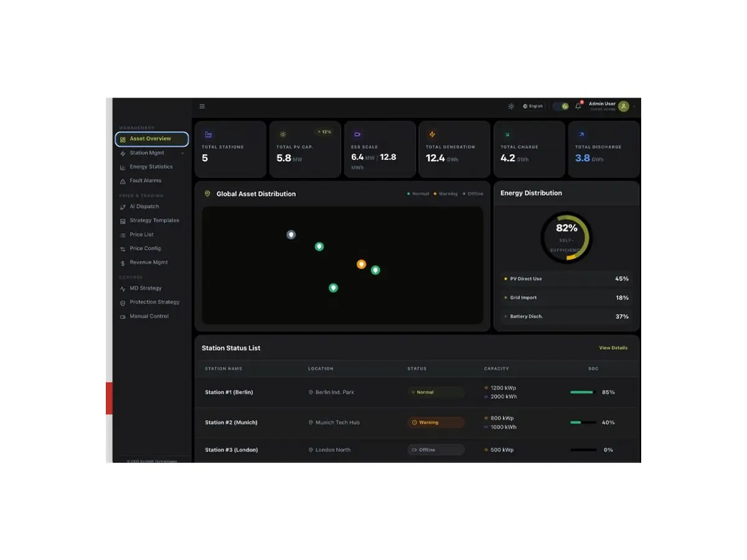This screenshot has width=747, height=560.
Task: Click the Price Config sliders icon
Action: pos(123,249)
